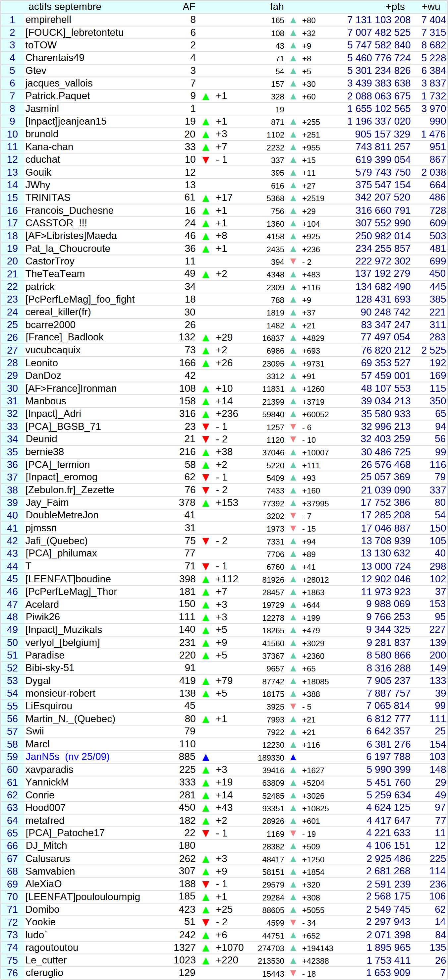
Task: Click the fah up arrow in empirehell row
Action: (x=293, y=21)
